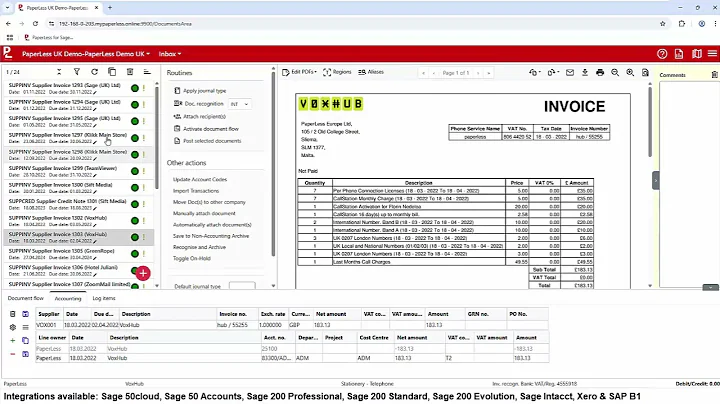Go to next page in PDF viewer

tap(478, 73)
